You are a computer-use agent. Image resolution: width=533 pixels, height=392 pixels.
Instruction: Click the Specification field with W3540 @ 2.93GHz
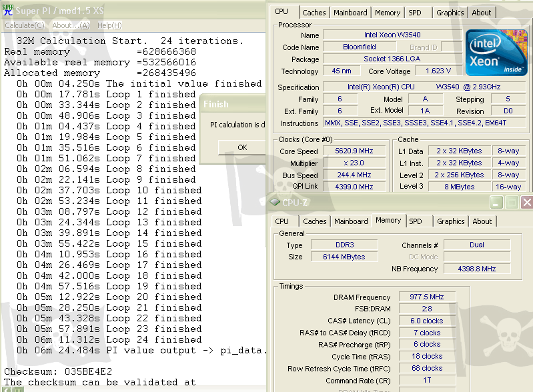pyautogui.click(x=424, y=87)
